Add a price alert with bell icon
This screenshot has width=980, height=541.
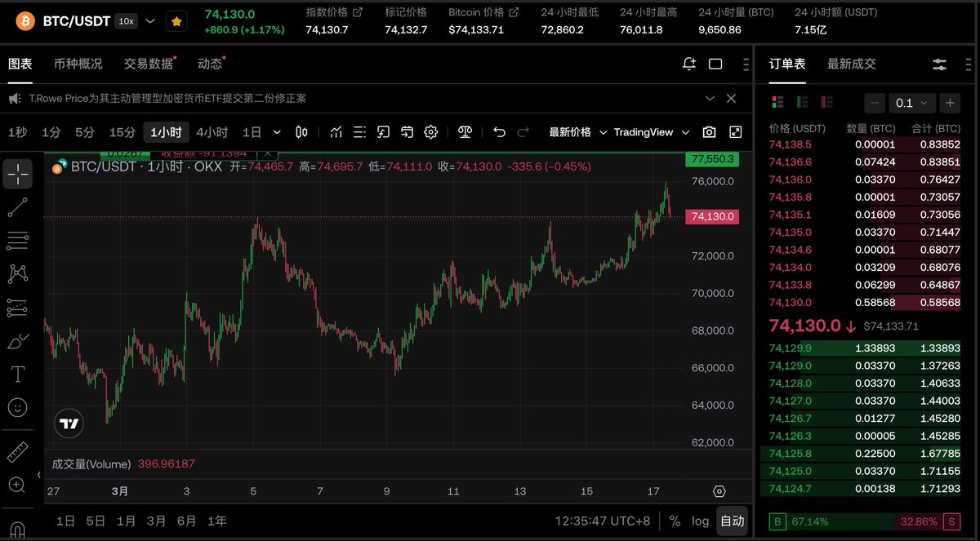click(x=689, y=64)
